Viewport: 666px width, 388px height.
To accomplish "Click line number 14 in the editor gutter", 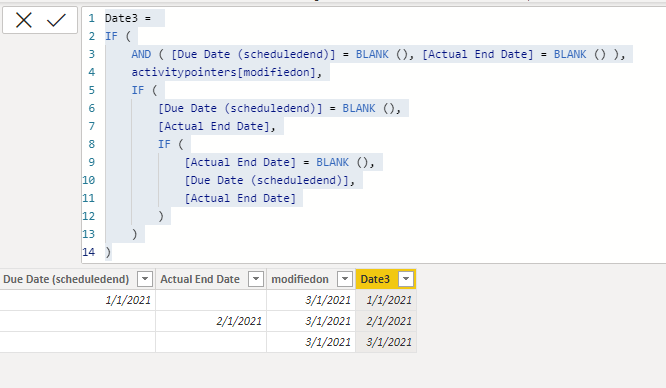I will tap(89, 252).
